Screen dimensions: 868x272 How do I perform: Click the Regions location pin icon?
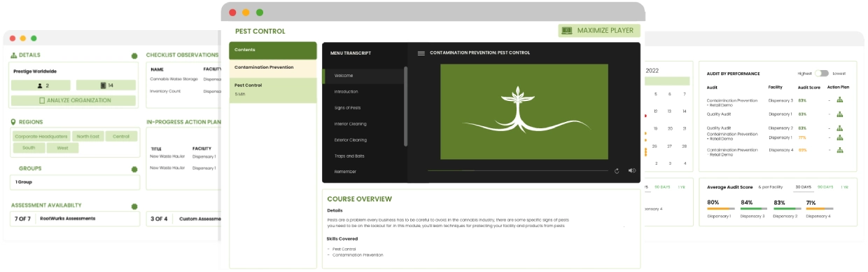pos(13,122)
